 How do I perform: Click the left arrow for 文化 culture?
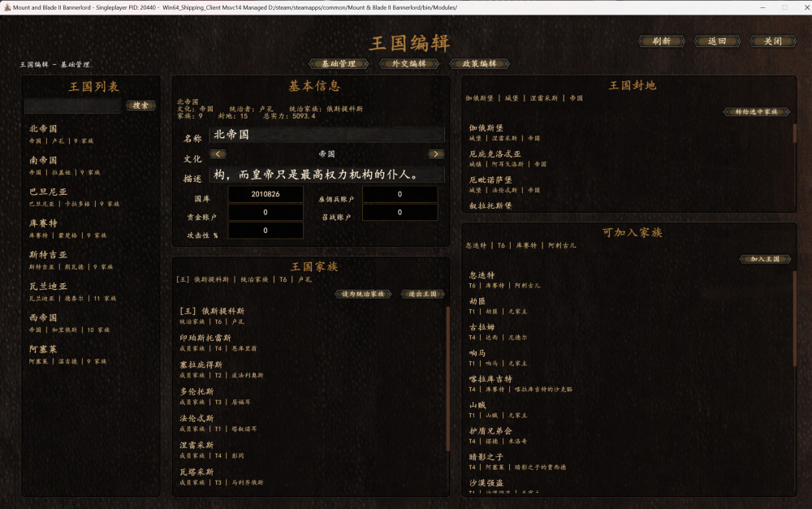(218, 153)
